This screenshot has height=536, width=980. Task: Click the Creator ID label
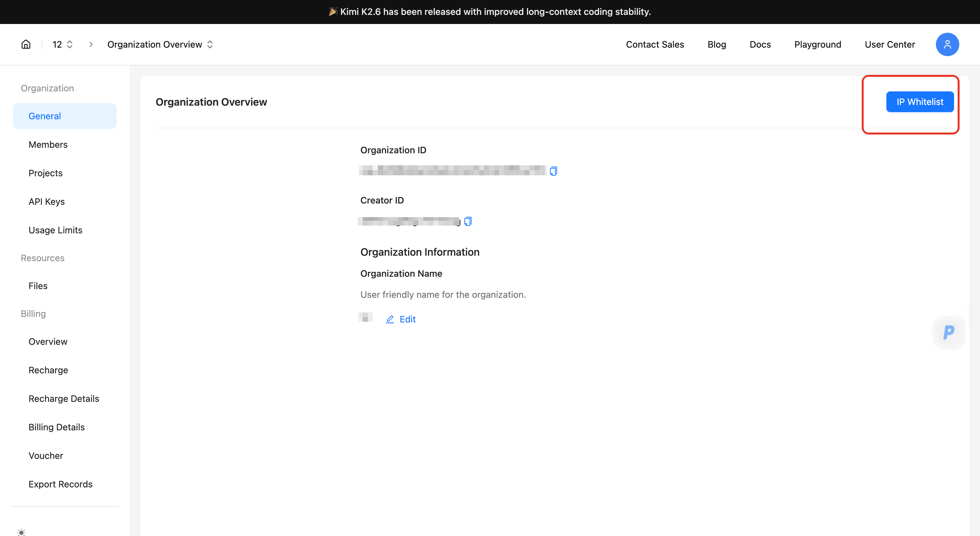coord(382,201)
